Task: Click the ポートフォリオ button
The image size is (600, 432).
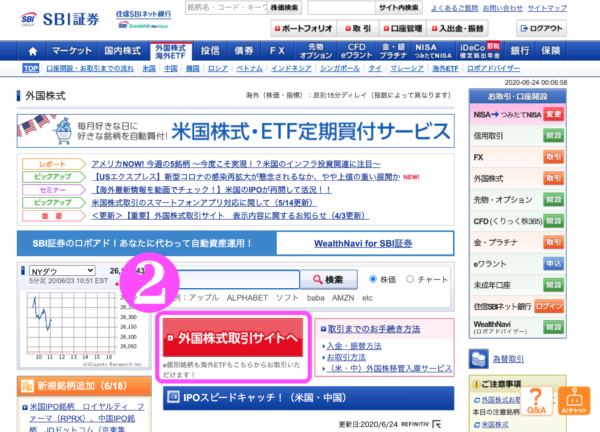Action: 304,28
